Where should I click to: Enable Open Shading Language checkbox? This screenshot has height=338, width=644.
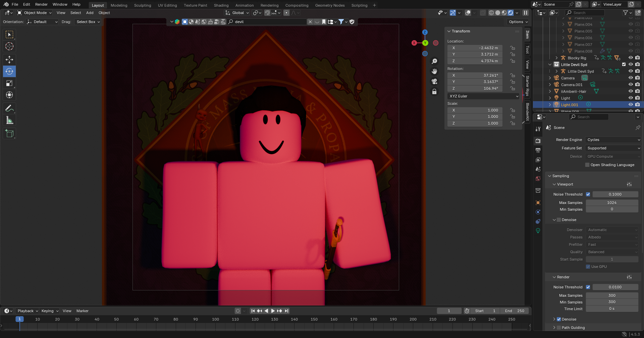[x=587, y=165]
